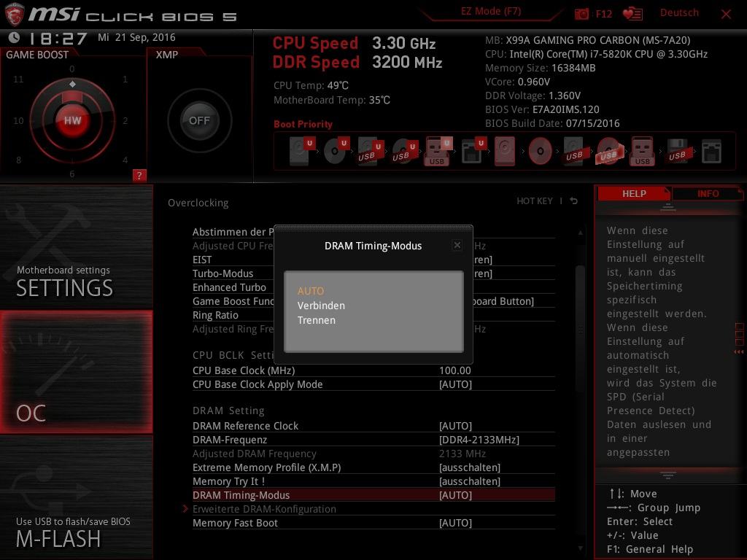Exit BIOS with the top-right X
747x560 pixels.
pos(726,15)
